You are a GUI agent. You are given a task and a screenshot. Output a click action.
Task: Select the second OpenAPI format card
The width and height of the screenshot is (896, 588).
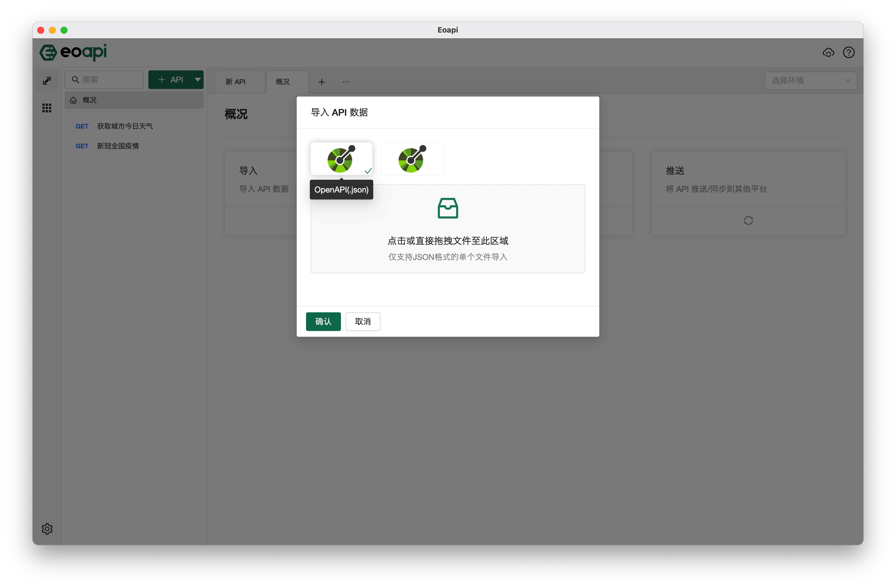pos(412,158)
